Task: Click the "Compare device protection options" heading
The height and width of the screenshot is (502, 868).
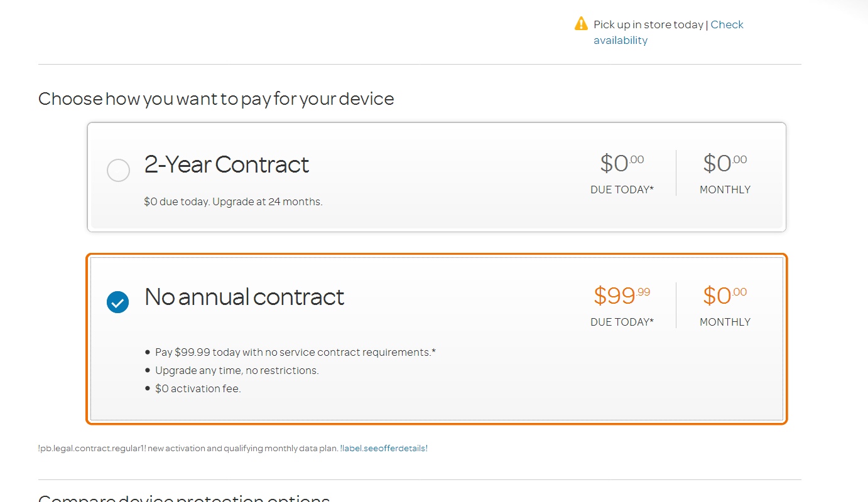Action: tap(184, 499)
